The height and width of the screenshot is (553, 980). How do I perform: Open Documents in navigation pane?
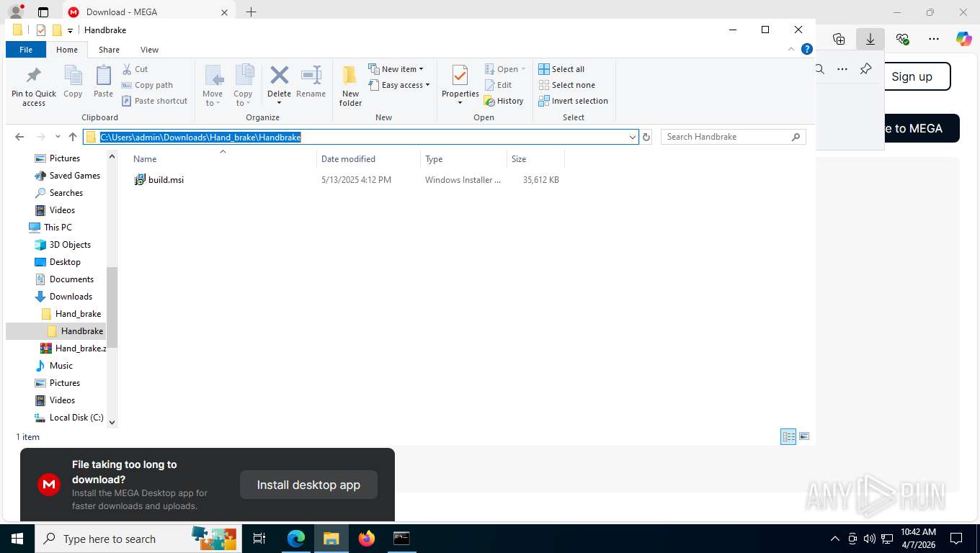[x=64, y=279]
